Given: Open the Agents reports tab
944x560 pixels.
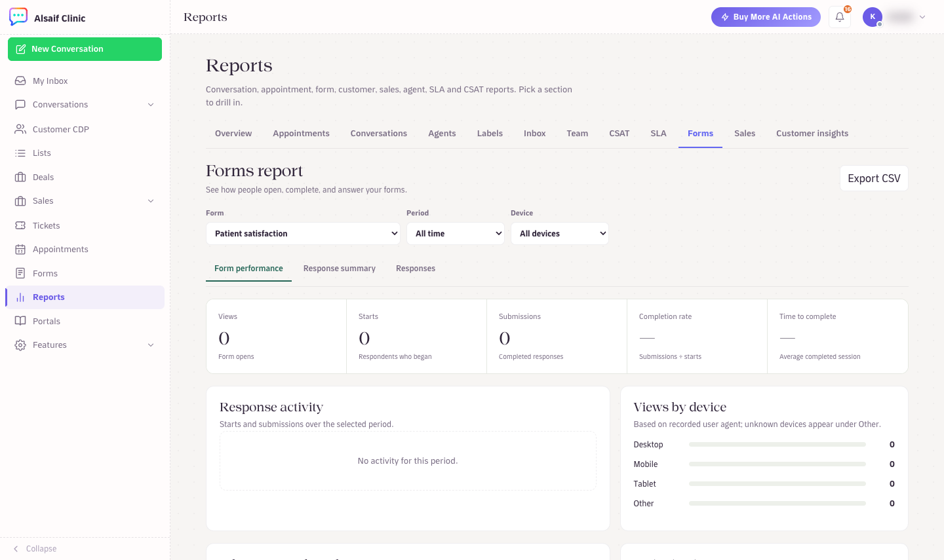Looking at the screenshot, I should click(x=442, y=134).
